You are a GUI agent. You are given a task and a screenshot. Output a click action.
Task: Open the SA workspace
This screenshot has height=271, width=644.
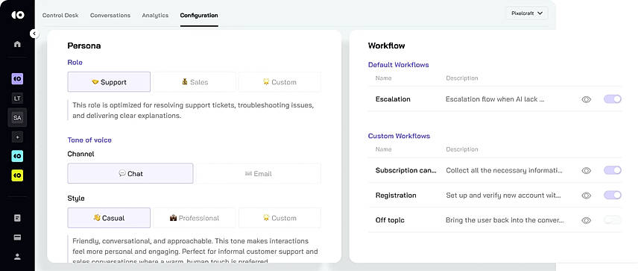coord(17,118)
